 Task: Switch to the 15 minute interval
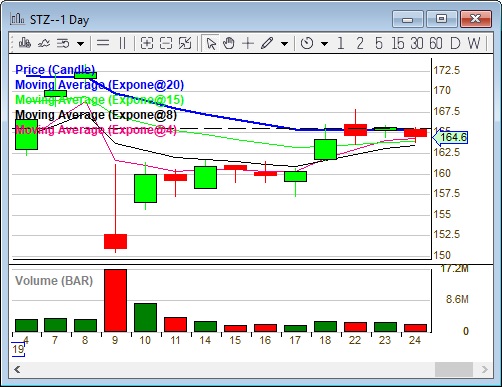[398, 43]
